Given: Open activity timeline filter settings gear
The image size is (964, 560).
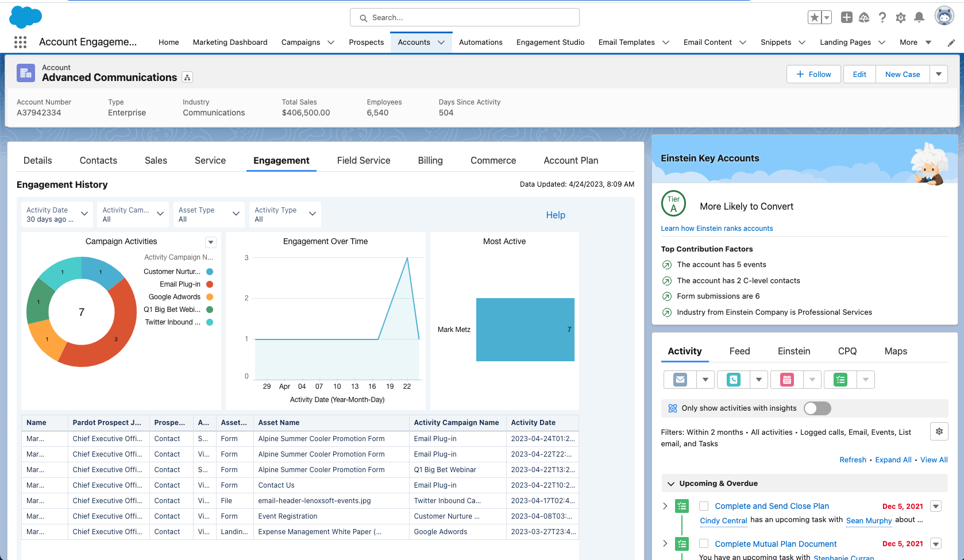Looking at the screenshot, I should click(939, 431).
